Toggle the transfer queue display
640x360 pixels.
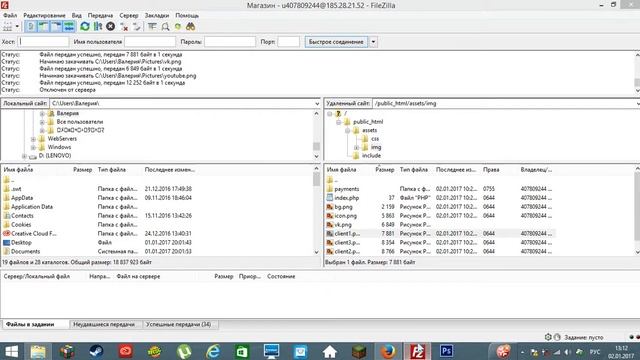(x=69, y=27)
